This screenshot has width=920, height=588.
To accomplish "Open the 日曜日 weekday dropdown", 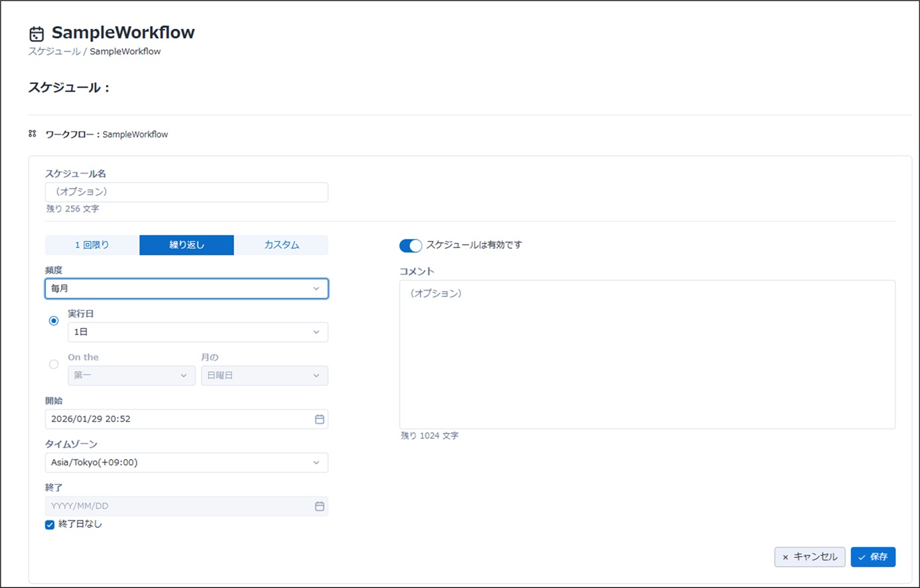I will (x=264, y=376).
